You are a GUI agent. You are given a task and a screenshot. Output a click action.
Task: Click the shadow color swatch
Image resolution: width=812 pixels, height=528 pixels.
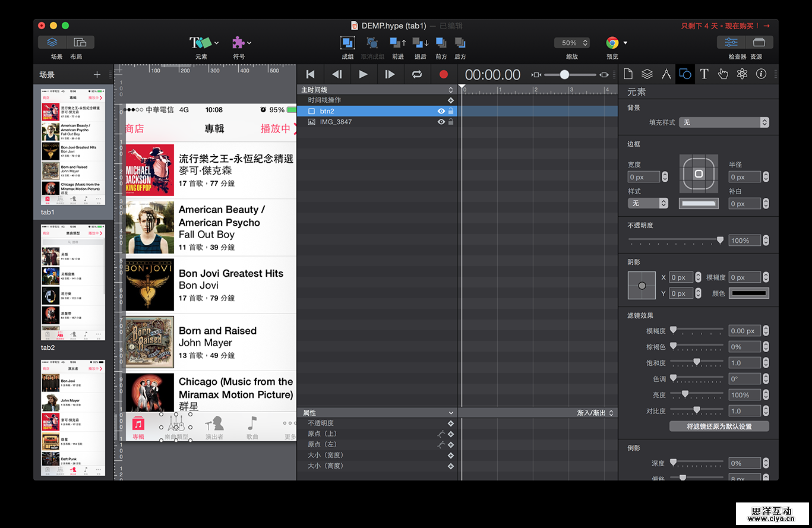click(x=749, y=293)
